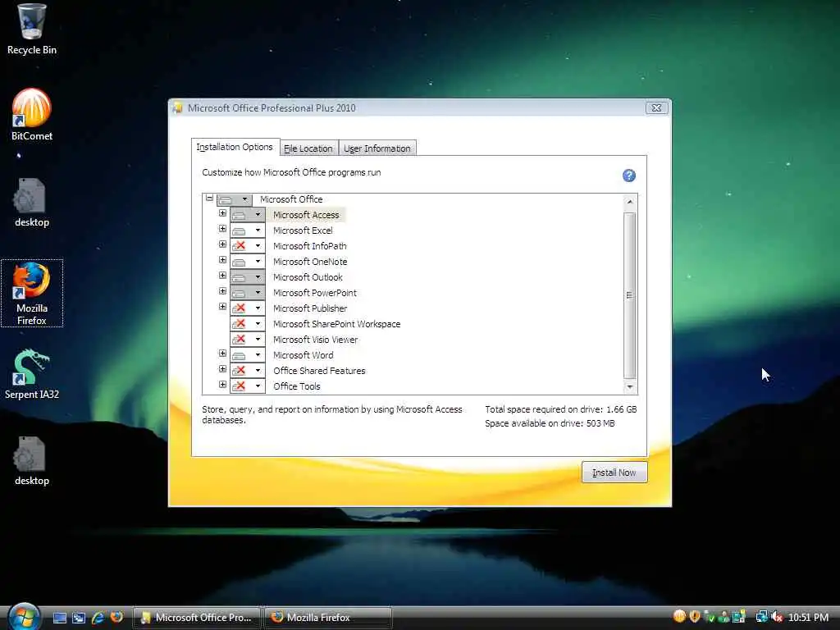Viewport: 840px width, 630px height.
Task: Launch Internet Explorer from quick launch
Action: pos(98,618)
